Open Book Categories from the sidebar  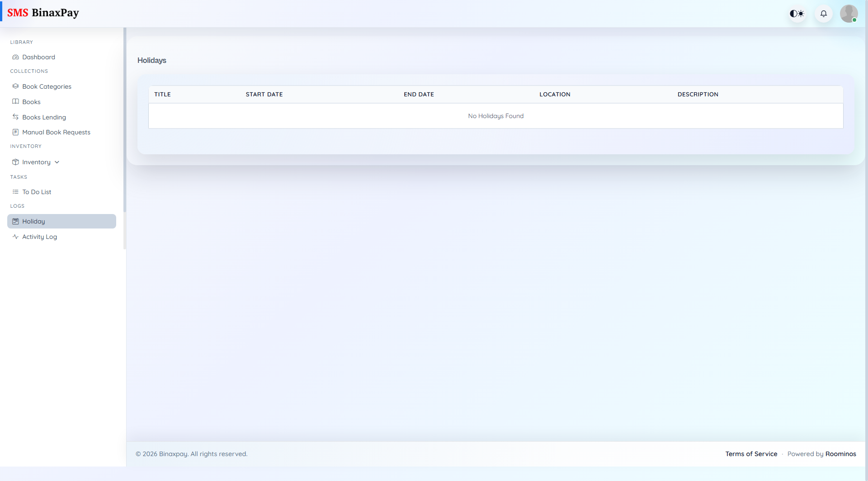(47, 86)
